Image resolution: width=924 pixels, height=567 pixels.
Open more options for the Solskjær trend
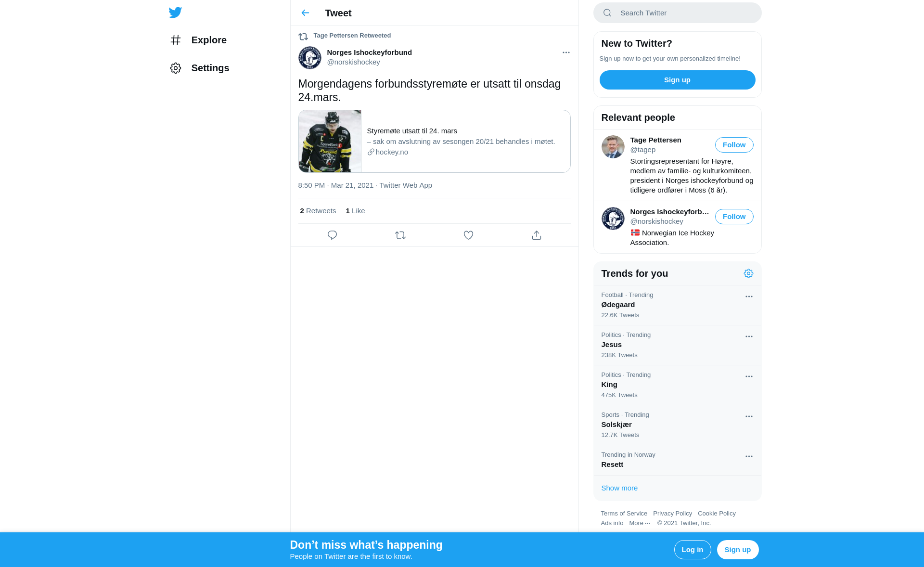[749, 416]
